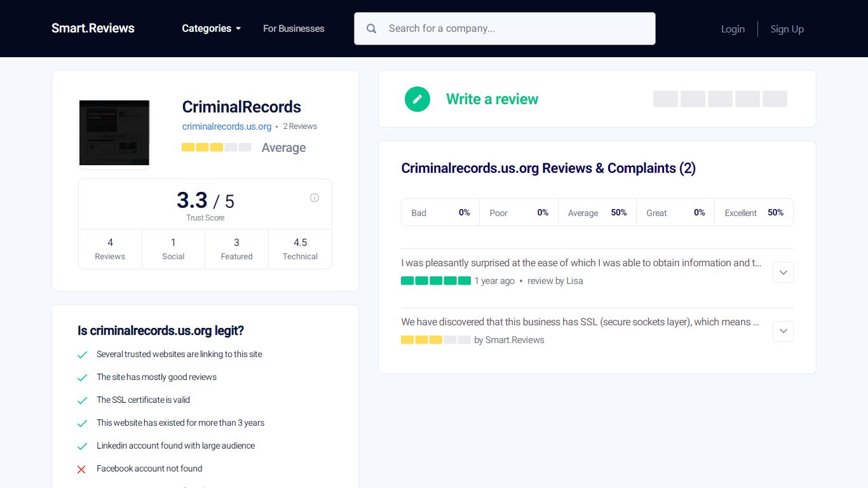Viewport: 868px width, 488px height.
Task: Click 'We have discovered that this business' text
Action: click(x=580, y=322)
